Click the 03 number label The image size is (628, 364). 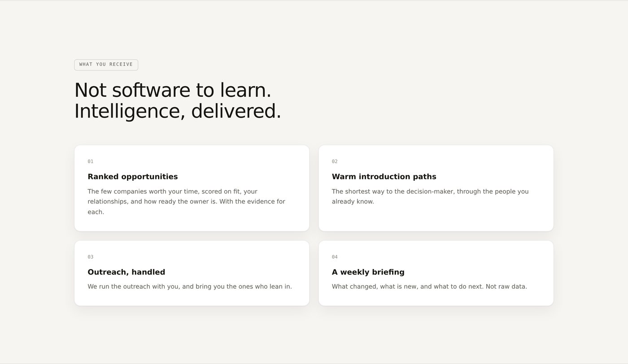coord(91,257)
